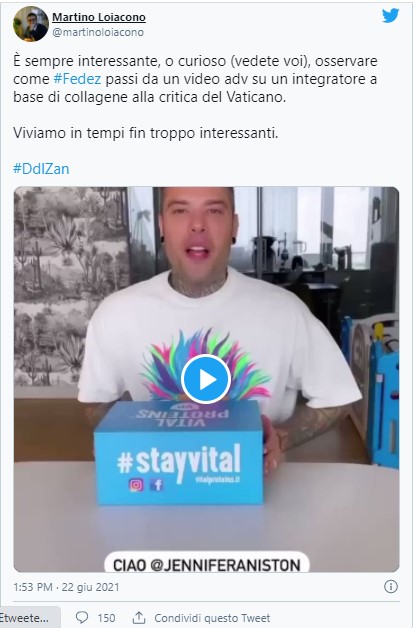The image size is (413, 628).
Task: Click Condividi questo Tweet
Action: [x=212, y=618]
